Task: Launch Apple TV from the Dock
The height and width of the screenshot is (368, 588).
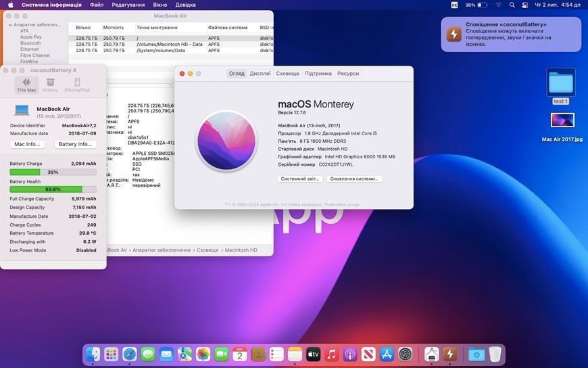Action: point(314,354)
